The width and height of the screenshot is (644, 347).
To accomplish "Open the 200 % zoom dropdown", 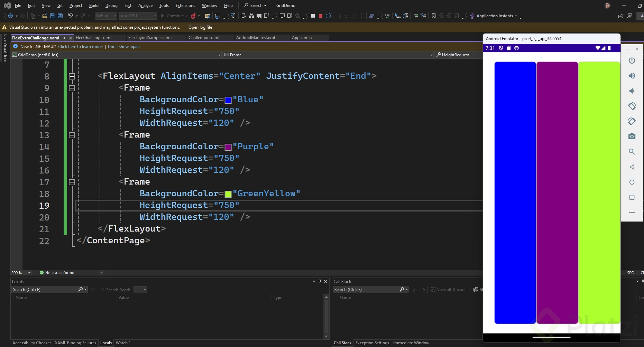I will pos(29,273).
